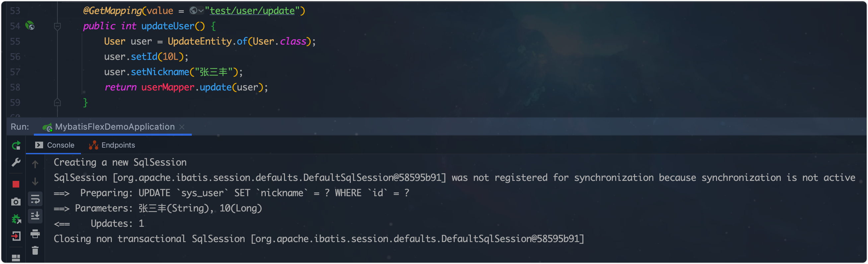This screenshot has width=868, height=264.
Task: Stop the running application with red square
Action: [16, 184]
